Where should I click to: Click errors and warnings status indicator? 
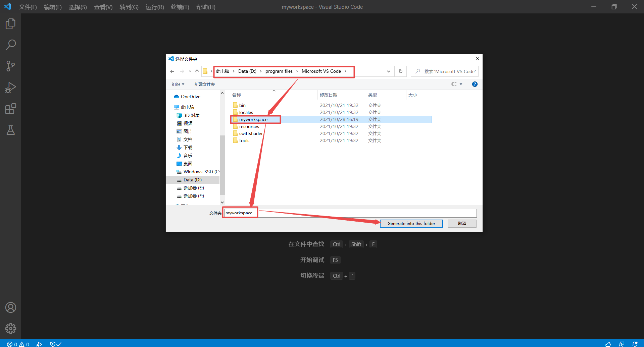(x=18, y=344)
